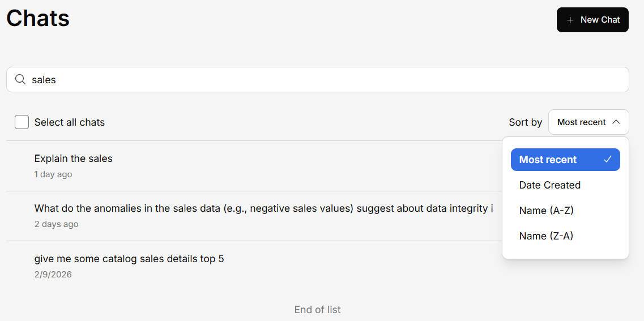The width and height of the screenshot is (644, 321).
Task: Select the Name (Z-A) sort option
Action: pos(547,236)
